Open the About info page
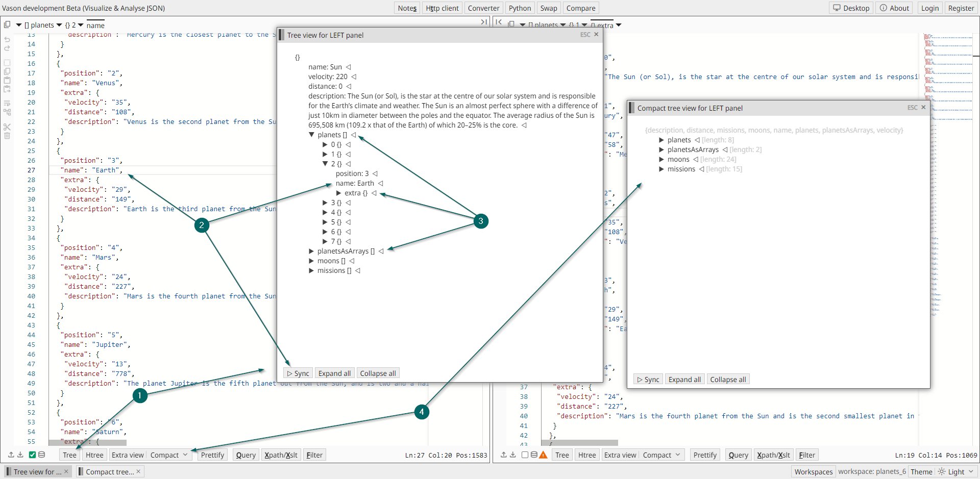This screenshot has height=479, width=980. click(x=894, y=8)
